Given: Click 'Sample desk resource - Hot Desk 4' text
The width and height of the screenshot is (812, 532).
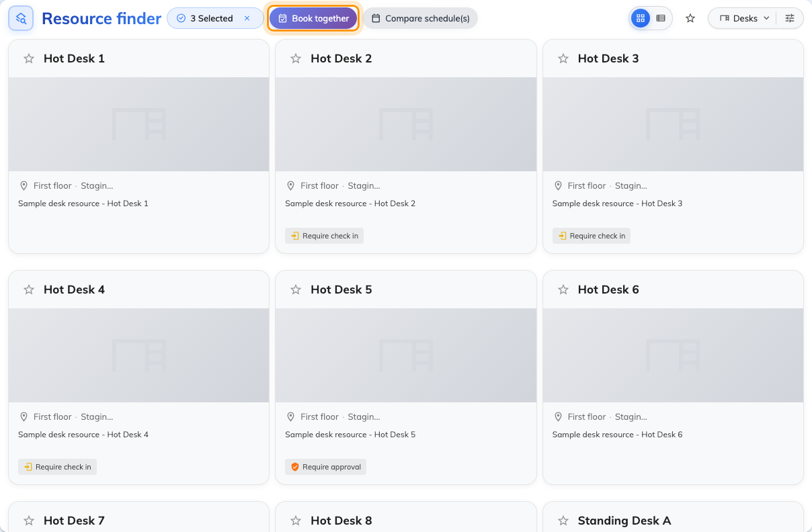Looking at the screenshot, I should tap(83, 435).
